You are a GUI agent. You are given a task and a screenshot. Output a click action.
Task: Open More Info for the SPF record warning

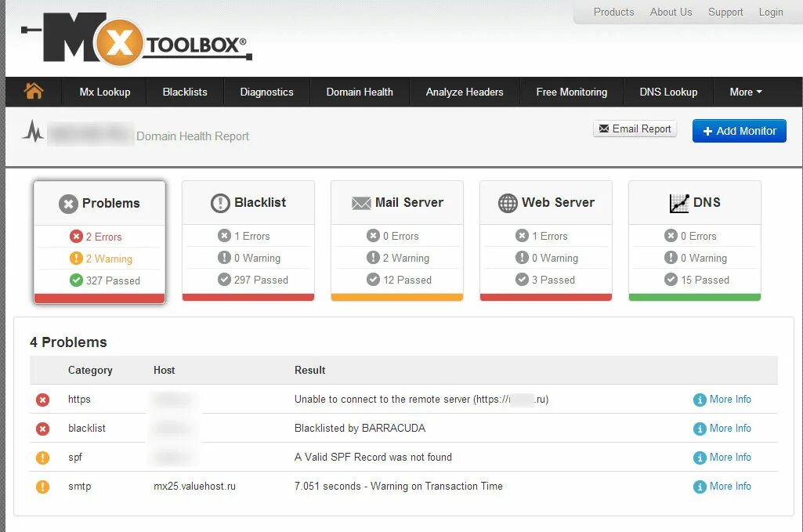click(x=730, y=457)
